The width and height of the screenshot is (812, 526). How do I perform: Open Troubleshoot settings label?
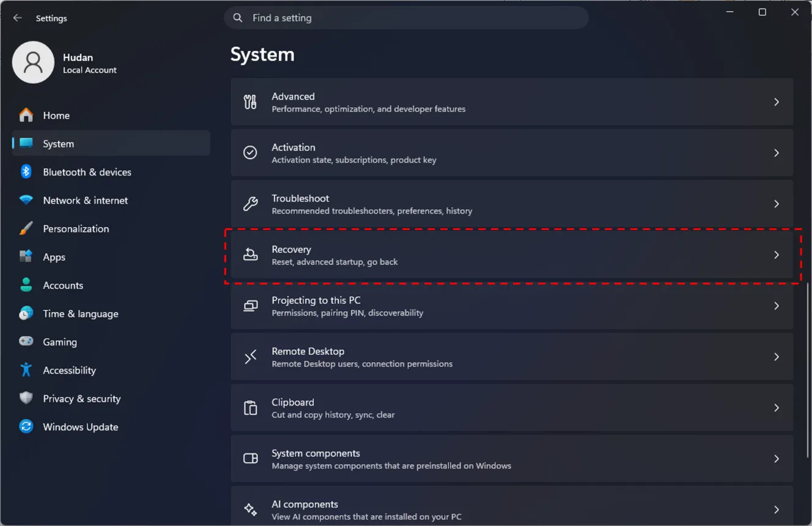pyautogui.click(x=300, y=198)
